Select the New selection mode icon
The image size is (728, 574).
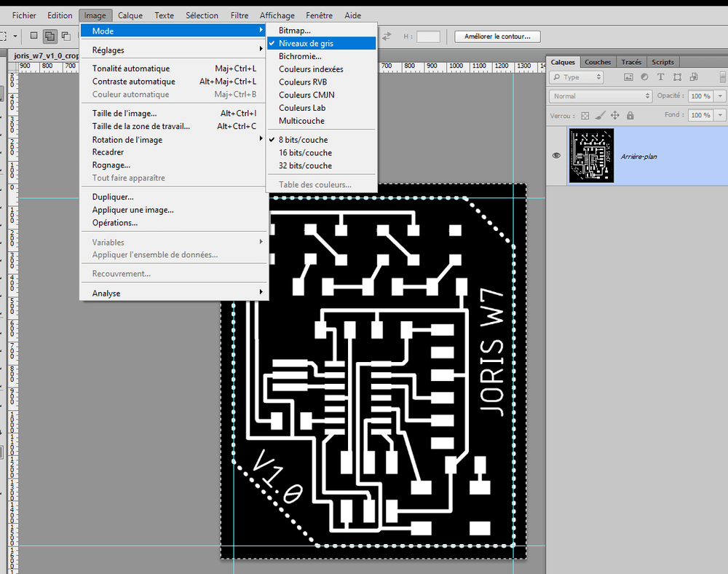[x=33, y=36]
